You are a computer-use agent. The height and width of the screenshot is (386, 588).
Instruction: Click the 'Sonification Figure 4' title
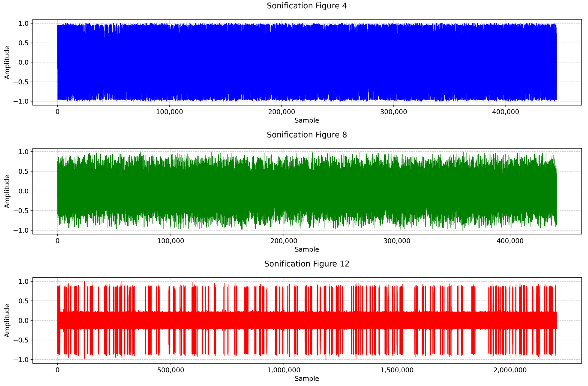point(307,6)
